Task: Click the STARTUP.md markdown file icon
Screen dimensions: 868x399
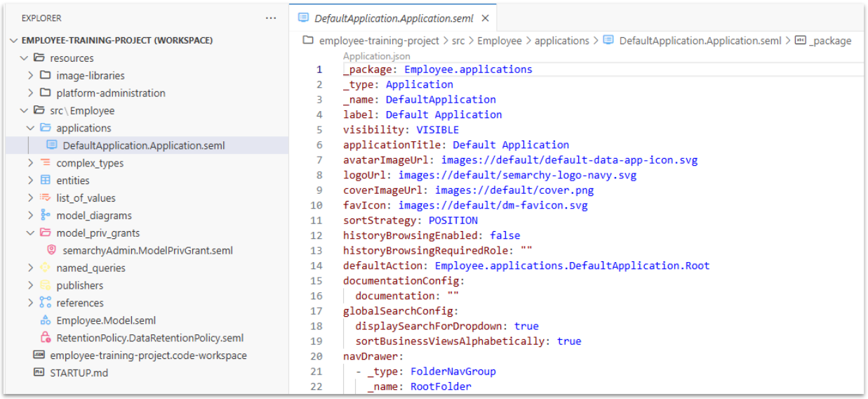Action: click(39, 372)
